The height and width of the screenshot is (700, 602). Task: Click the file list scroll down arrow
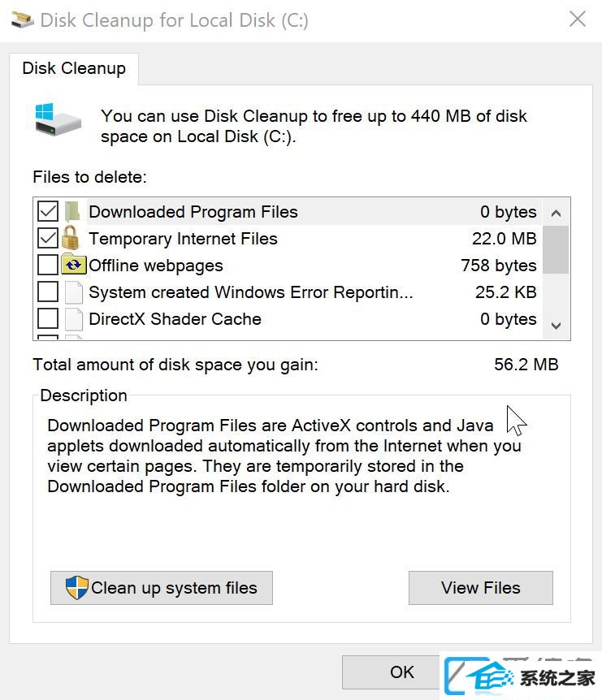pos(556,326)
